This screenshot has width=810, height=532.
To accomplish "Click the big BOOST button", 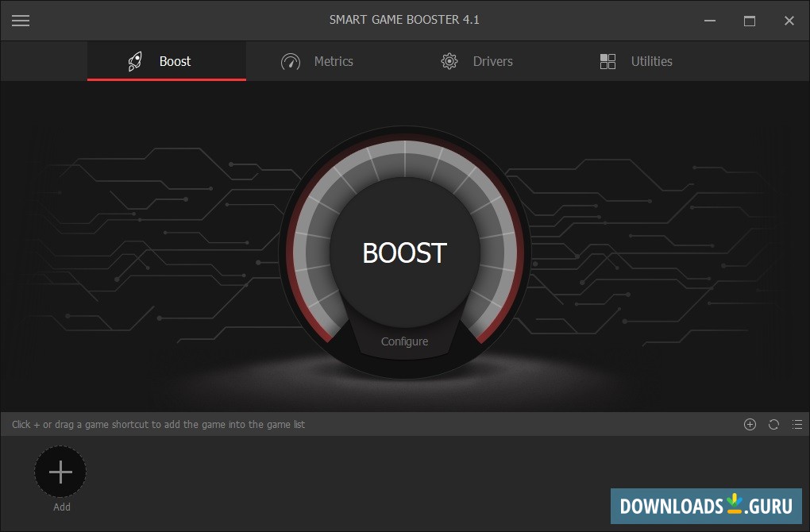I will [x=404, y=253].
